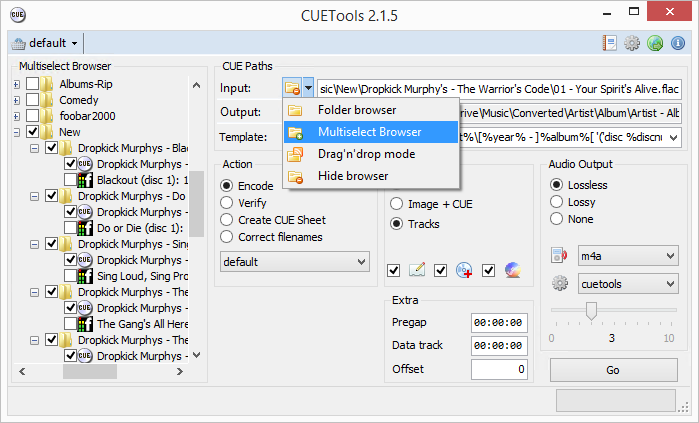Screen dimensions: 699x423
Task: Choose Multiselect Browser from the menu
Action: [x=371, y=132]
